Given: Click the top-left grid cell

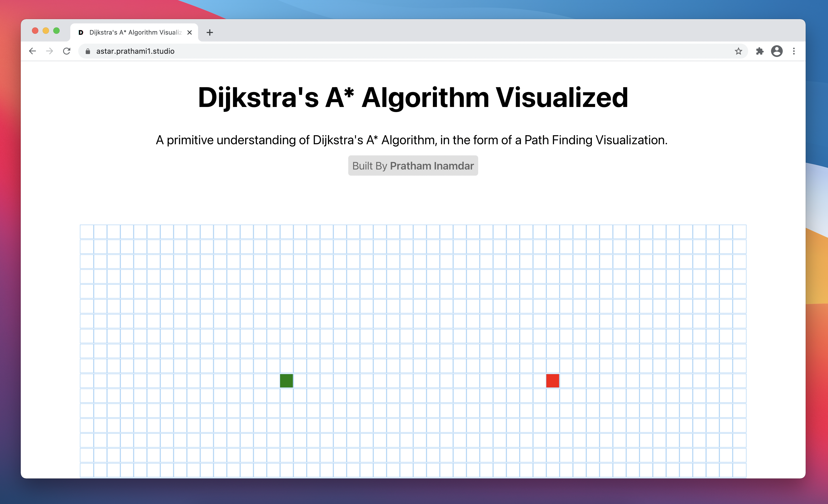Looking at the screenshot, I should tap(87, 232).
